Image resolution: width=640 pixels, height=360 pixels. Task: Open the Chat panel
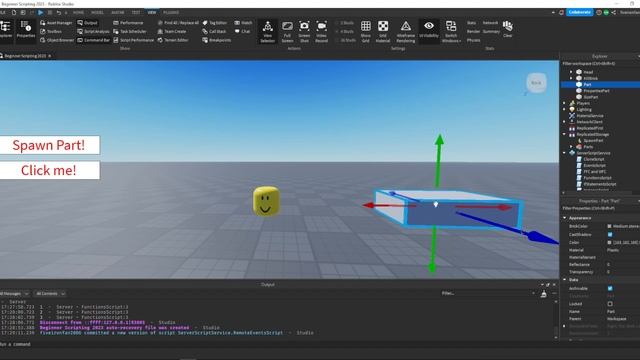(242, 31)
